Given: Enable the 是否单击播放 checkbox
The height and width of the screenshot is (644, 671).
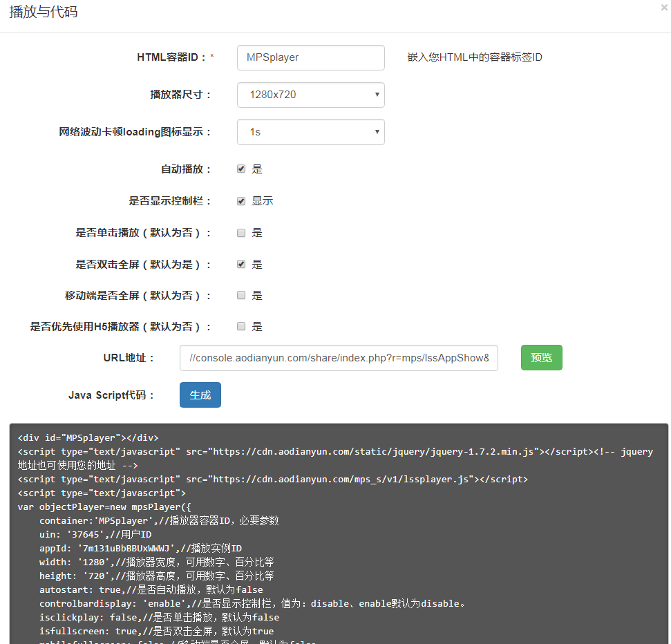Looking at the screenshot, I should point(241,233).
